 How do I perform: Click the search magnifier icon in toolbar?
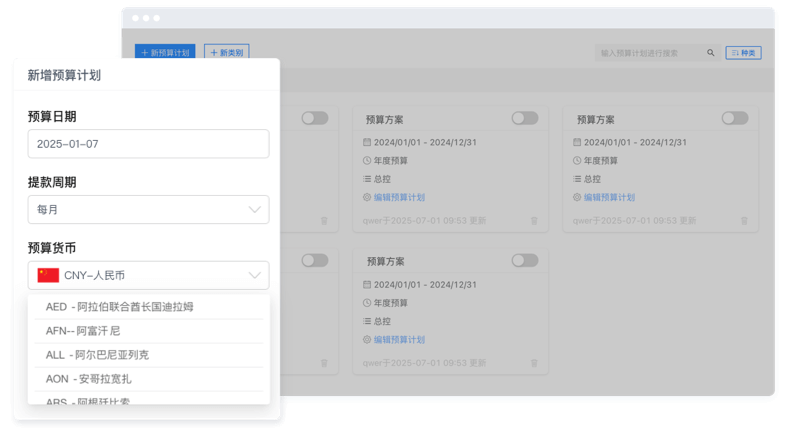point(711,53)
